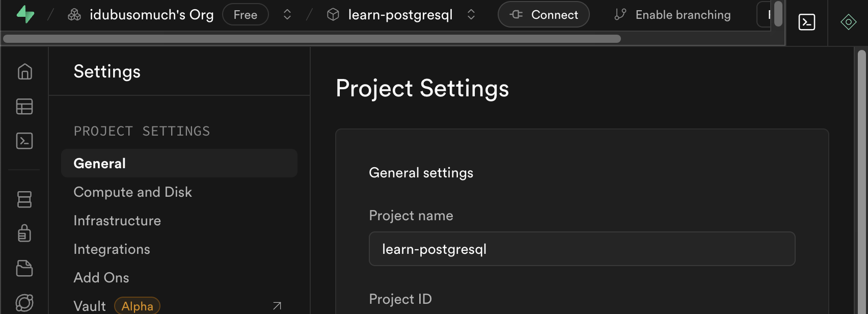Click the General settings card title
The image size is (868, 314).
[x=421, y=173]
